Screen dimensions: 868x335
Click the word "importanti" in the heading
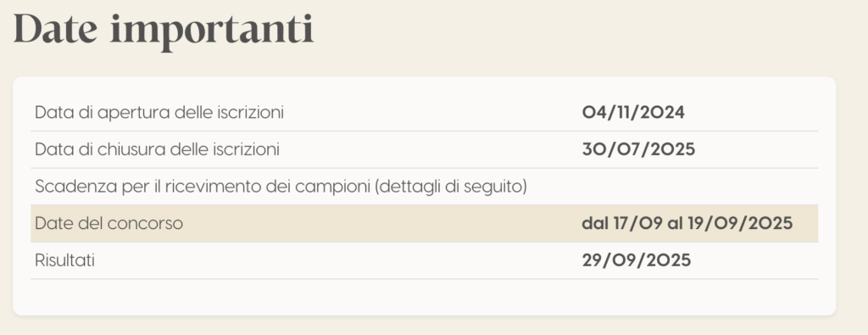coord(212,31)
